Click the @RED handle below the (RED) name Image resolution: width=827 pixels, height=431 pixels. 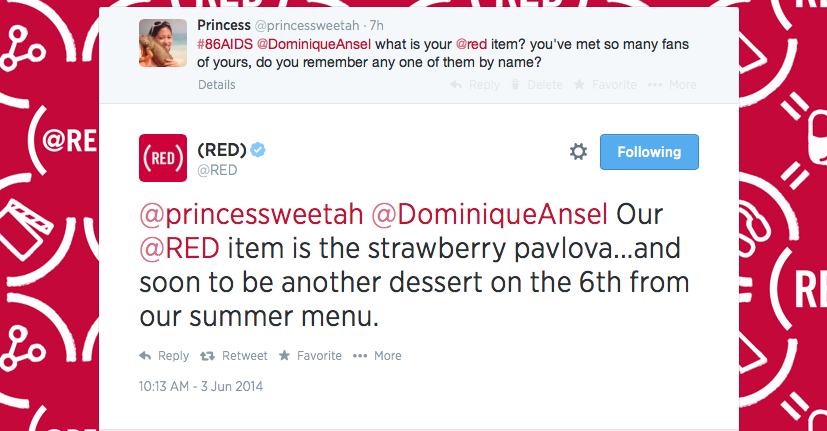coord(218,170)
